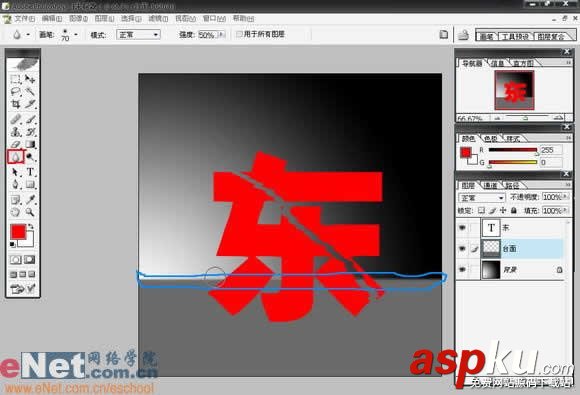Reset default foreground and background colors

pos(13,244)
